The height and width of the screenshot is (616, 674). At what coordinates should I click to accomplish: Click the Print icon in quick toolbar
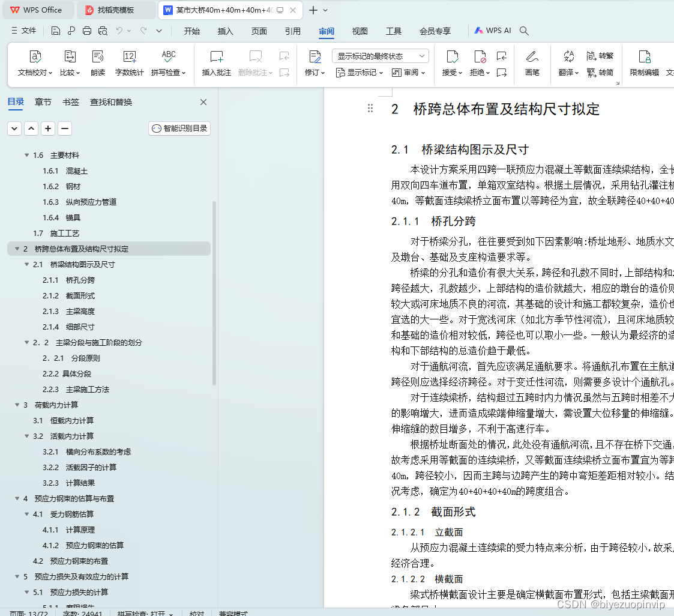tap(87, 31)
